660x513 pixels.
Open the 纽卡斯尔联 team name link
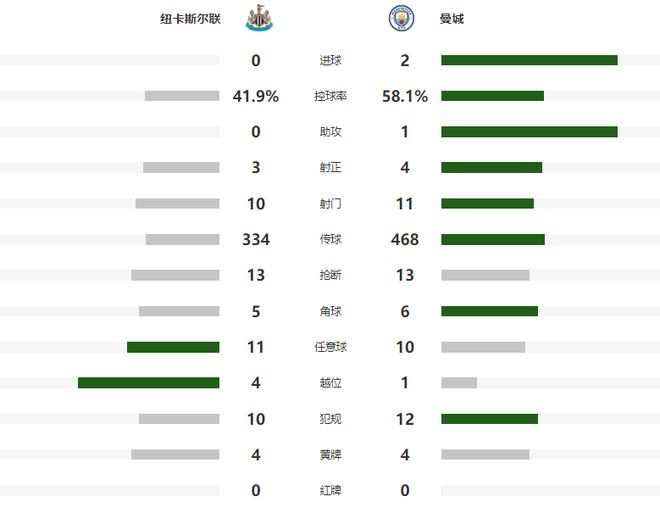[198, 19]
